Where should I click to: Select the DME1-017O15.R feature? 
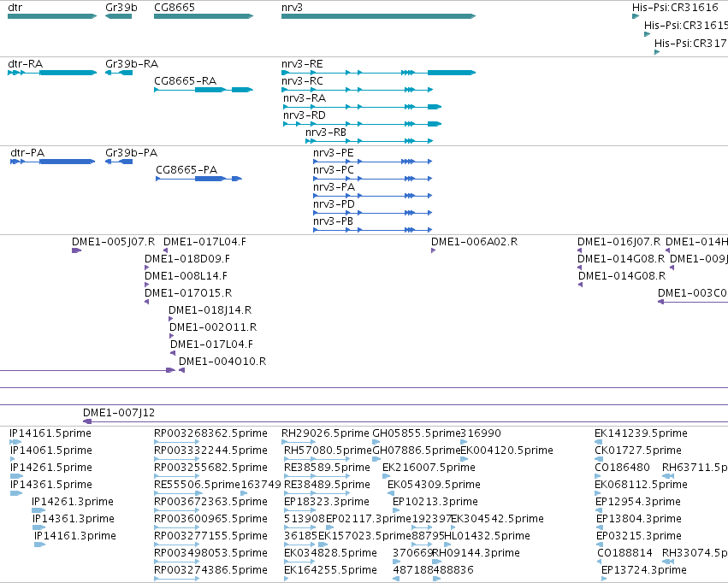click(x=147, y=302)
